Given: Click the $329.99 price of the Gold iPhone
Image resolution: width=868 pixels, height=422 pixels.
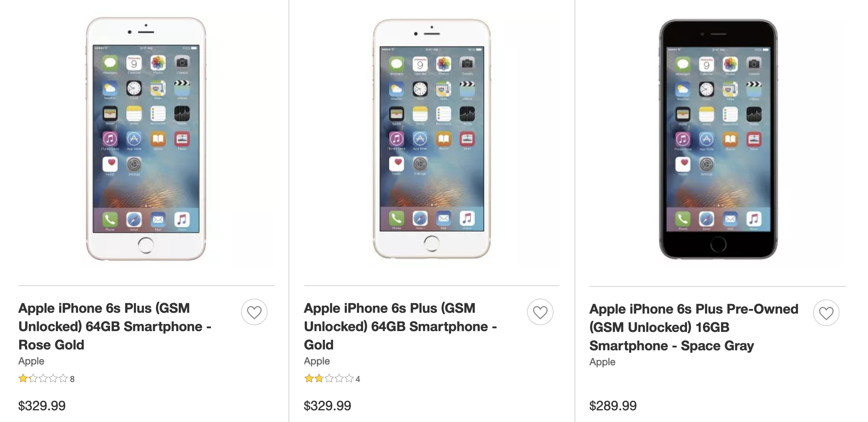Looking at the screenshot, I should coord(328,406).
